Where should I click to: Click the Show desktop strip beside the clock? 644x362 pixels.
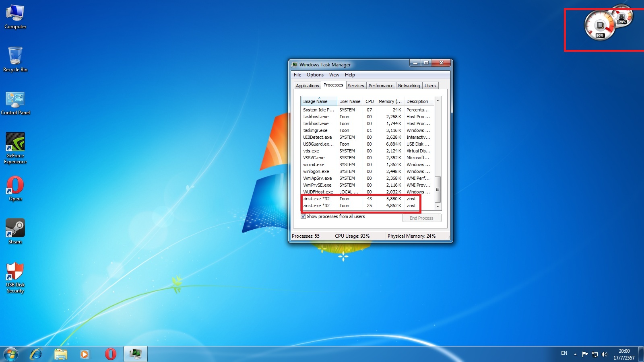pos(641,354)
